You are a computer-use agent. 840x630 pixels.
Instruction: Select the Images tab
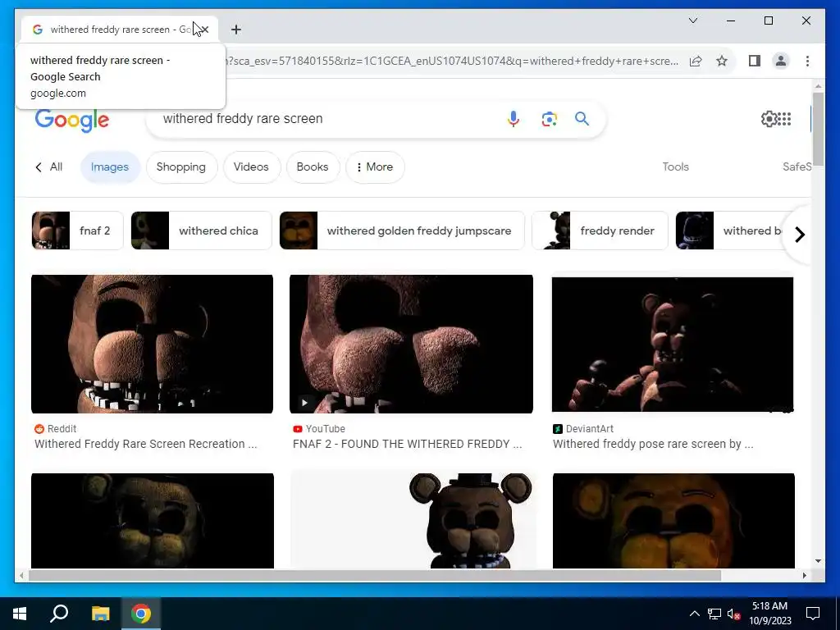[x=110, y=167]
